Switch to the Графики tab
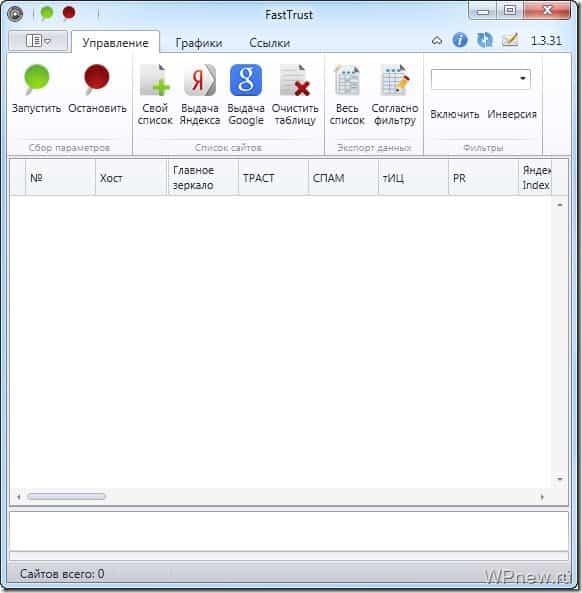The width and height of the screenshot is (582, 593). tap(199, 43)
